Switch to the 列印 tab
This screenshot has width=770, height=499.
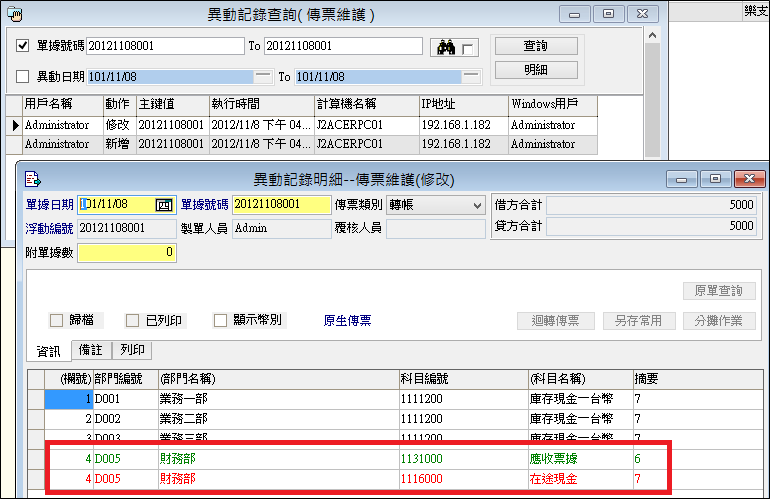coord(132,350)
